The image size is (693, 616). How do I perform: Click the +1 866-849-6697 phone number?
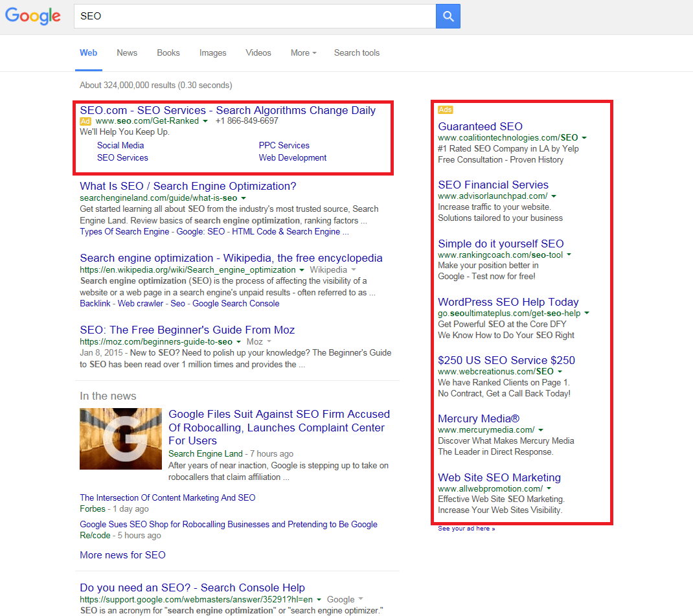(247, 121)
